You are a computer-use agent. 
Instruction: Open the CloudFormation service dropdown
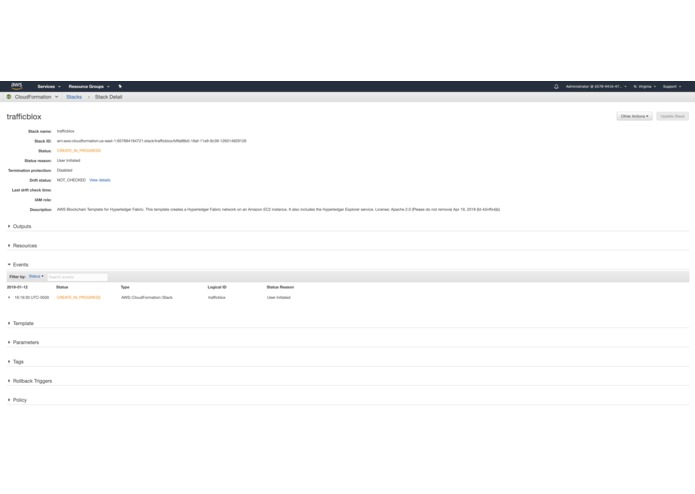click(x=36, y=97)
